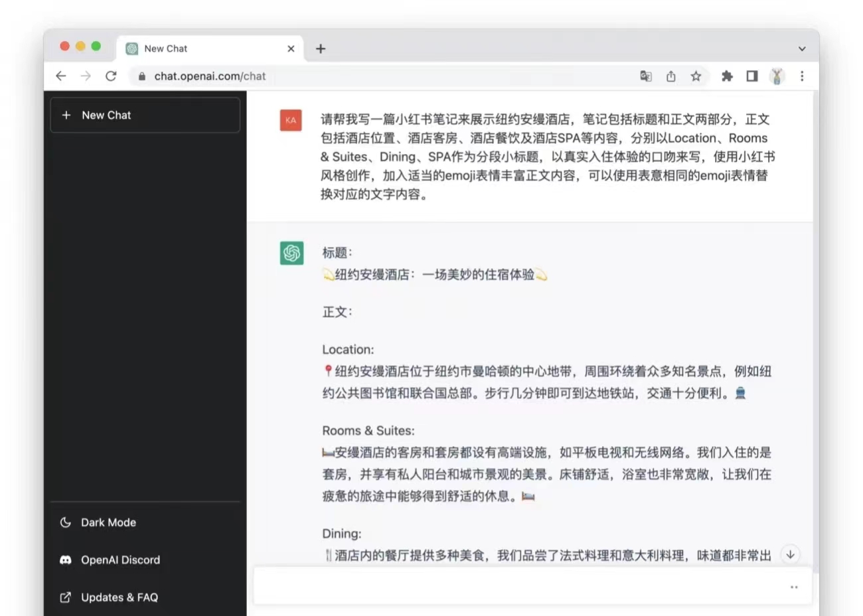This screenshot has height=616, width=863.
Task: Reload the ChatGPT page
Action: pyautogui.click(x=111, y=76)
